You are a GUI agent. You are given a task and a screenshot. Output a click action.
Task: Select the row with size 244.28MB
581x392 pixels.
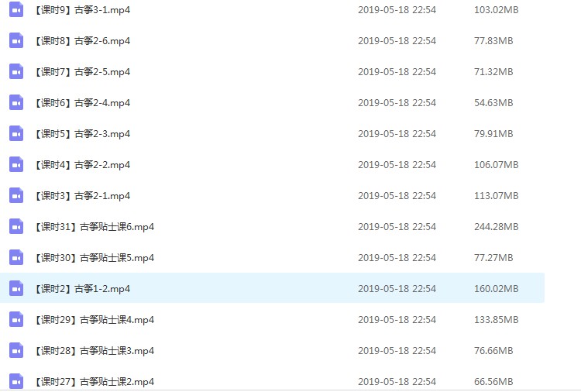[272, 227]
